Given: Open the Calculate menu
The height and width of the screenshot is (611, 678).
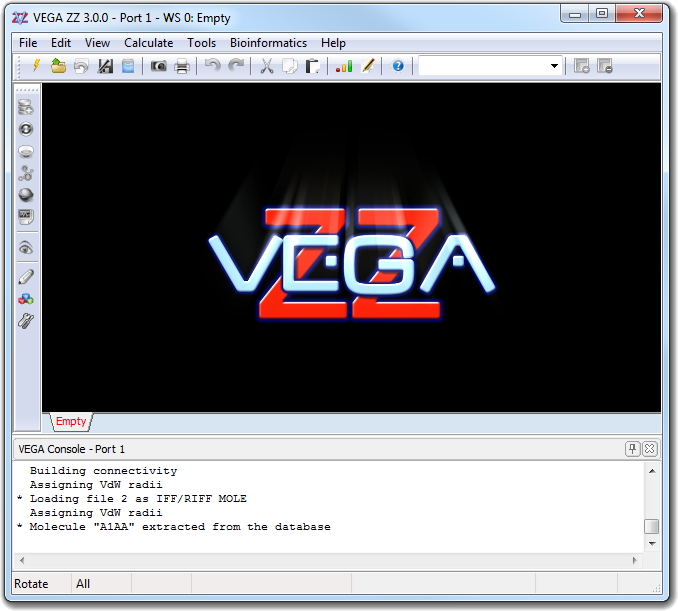Looking at the screenshot, I should (x=148, y=43).
